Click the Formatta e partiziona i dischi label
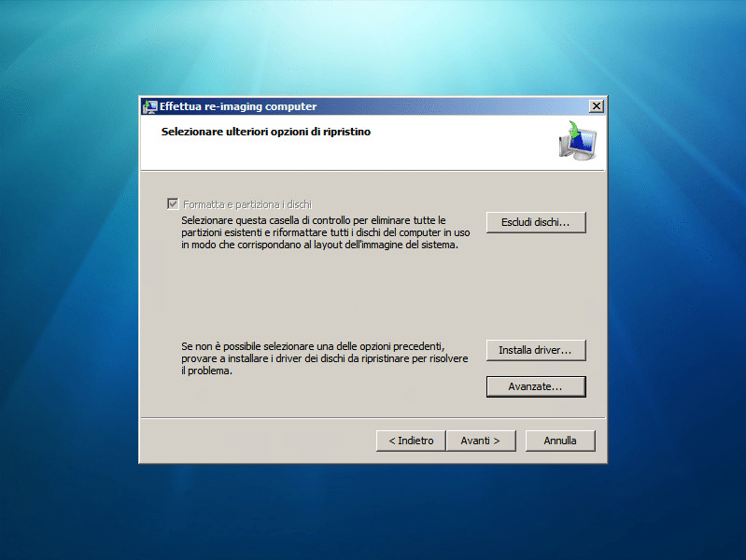746x560 pixels. [247, 204]
